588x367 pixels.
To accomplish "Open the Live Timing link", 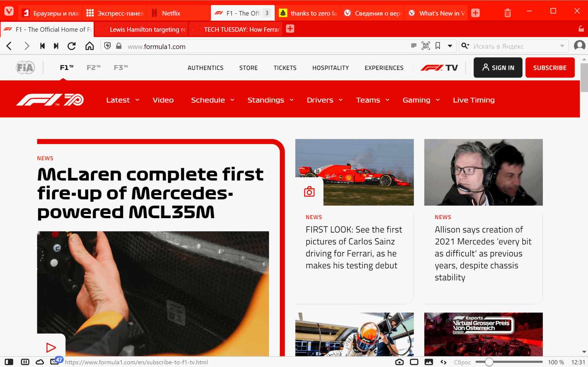I will [x=474, y=100].
